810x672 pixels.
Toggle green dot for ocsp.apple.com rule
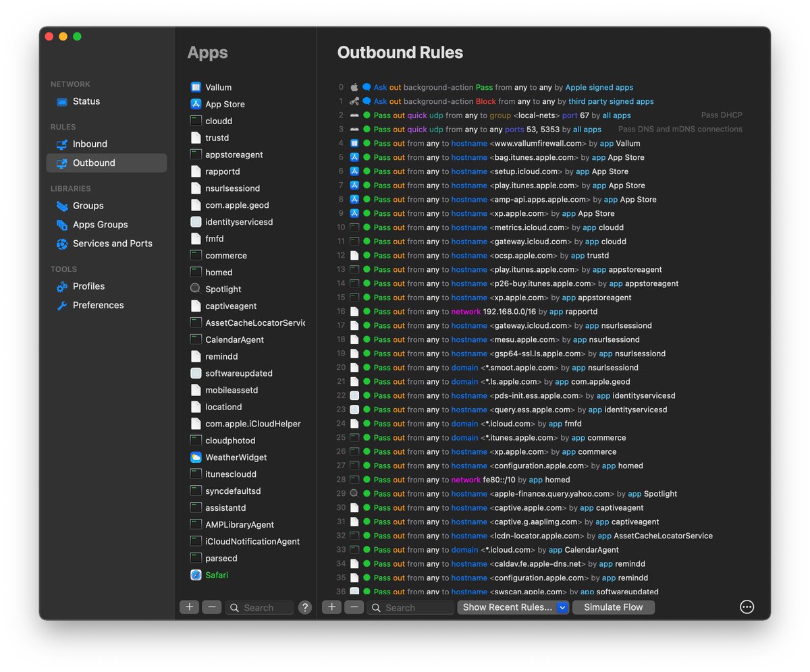[x=367, y=255]
